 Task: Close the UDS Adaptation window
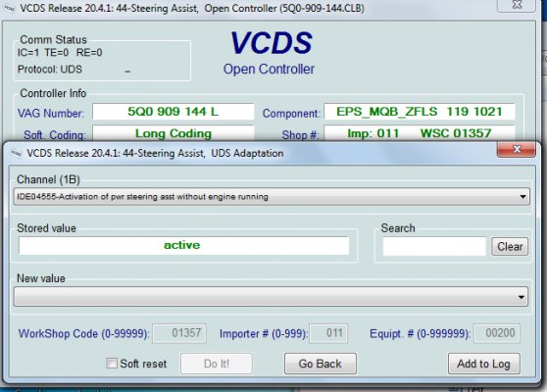pos(516,149)
